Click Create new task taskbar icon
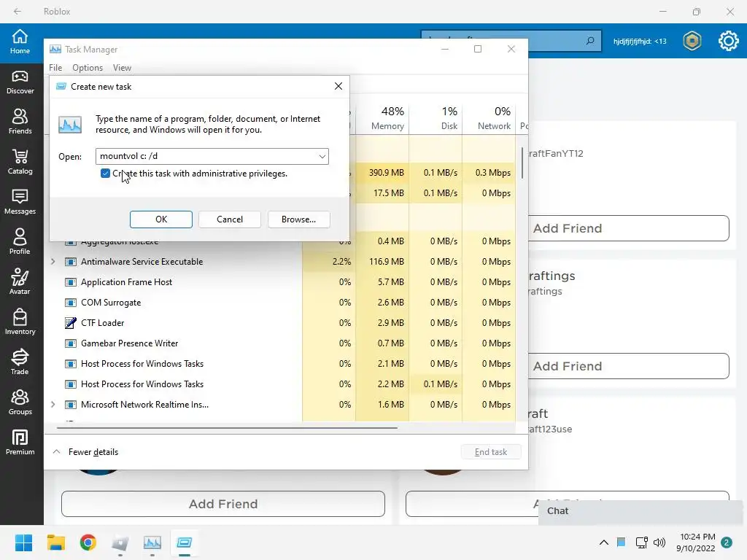 pyautogui.click(x=185, y=542)
